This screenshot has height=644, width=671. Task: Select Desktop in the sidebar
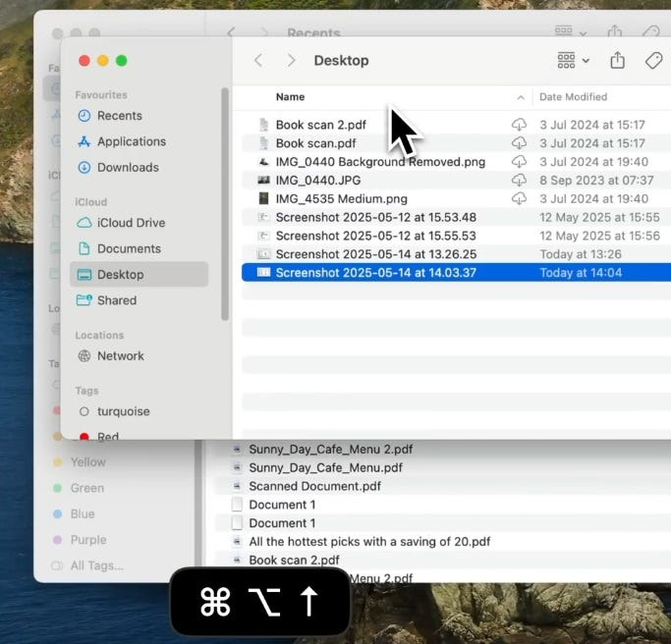pos(140,275)
